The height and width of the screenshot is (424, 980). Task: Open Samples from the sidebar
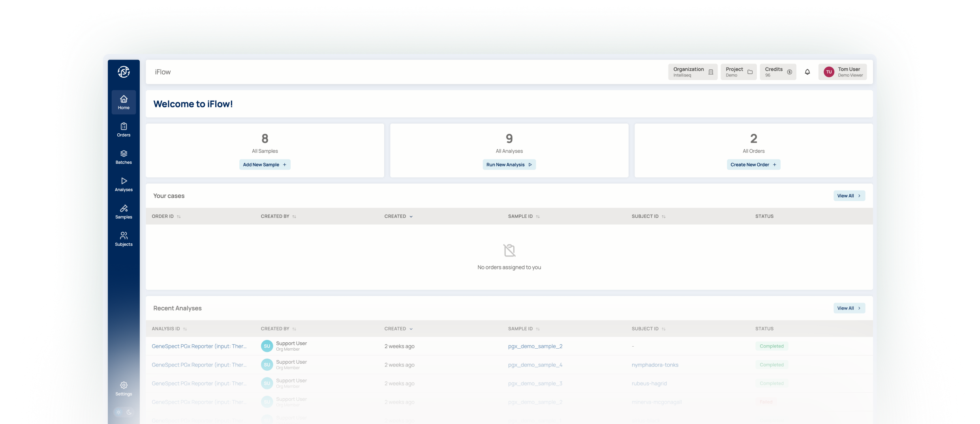click(x=124, y=212)
